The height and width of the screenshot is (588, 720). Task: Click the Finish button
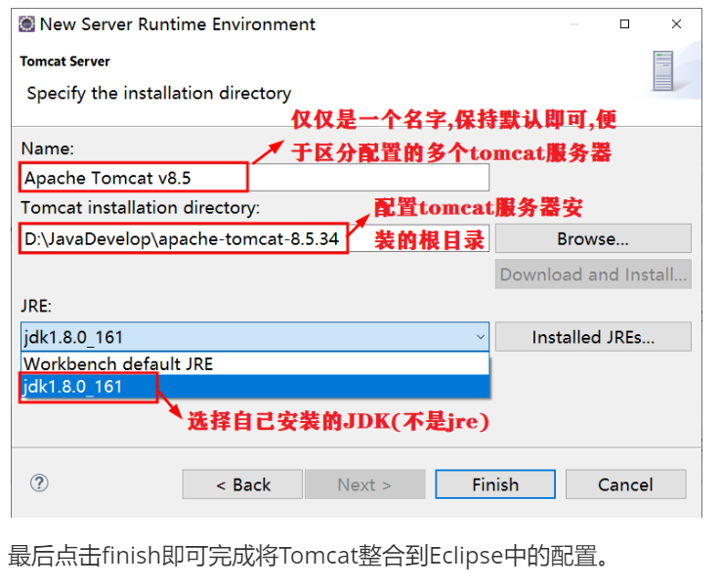tap(495, 484)
